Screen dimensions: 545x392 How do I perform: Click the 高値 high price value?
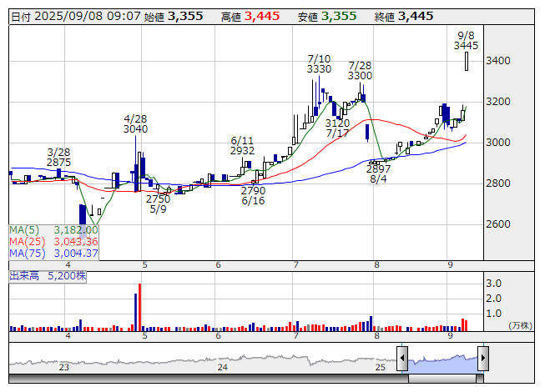pos(261,17)
